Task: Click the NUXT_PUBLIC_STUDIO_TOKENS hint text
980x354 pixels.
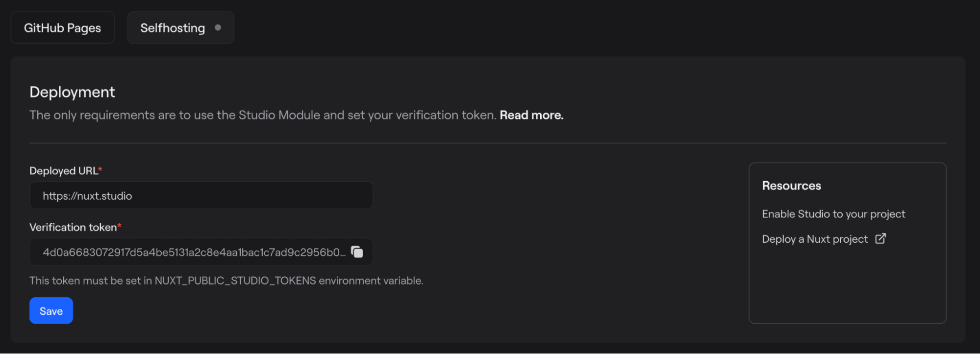Action: (x=226, y=281)
